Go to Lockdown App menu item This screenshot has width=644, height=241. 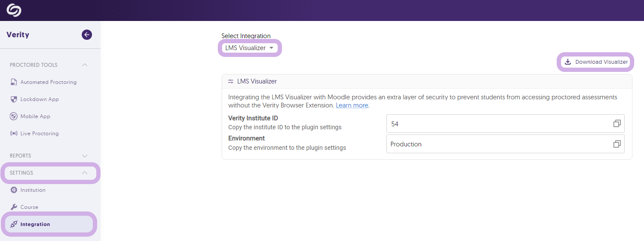(39, 99)
